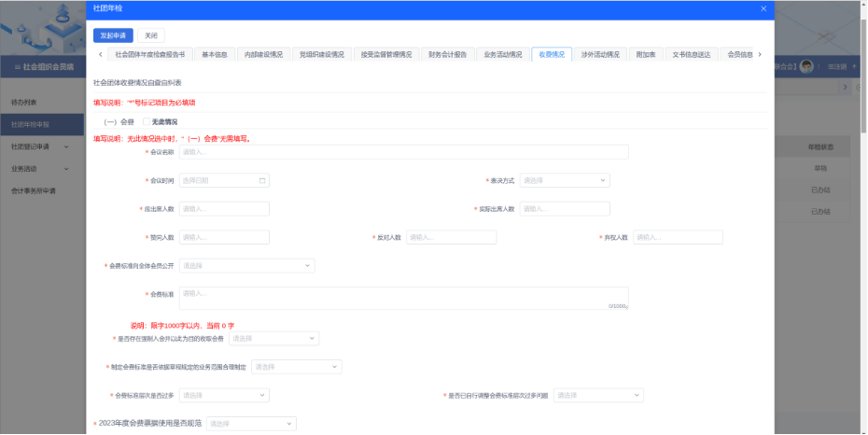This screenshot has height=435, width=868.
Task: Switch to the 基本信息 tab
Action: point(215,54)
